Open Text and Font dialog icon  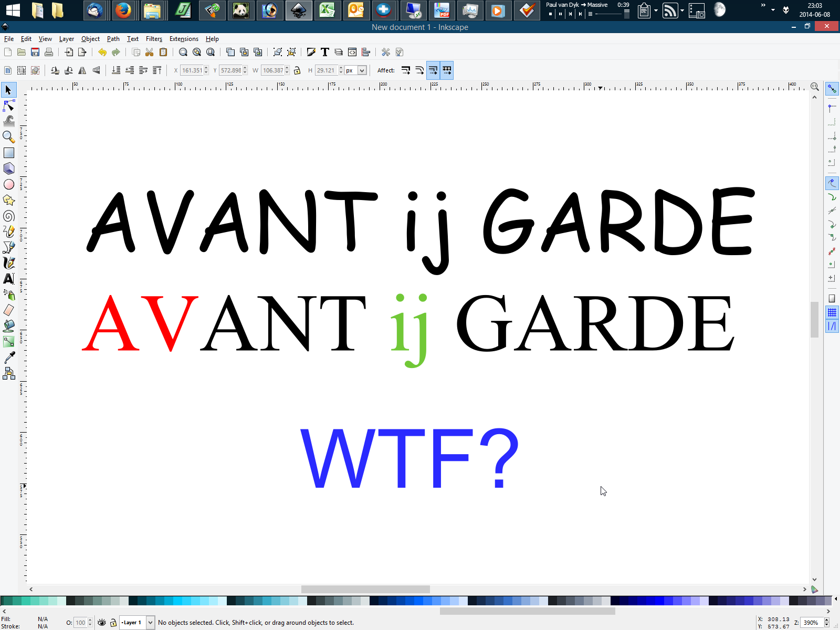325,52
